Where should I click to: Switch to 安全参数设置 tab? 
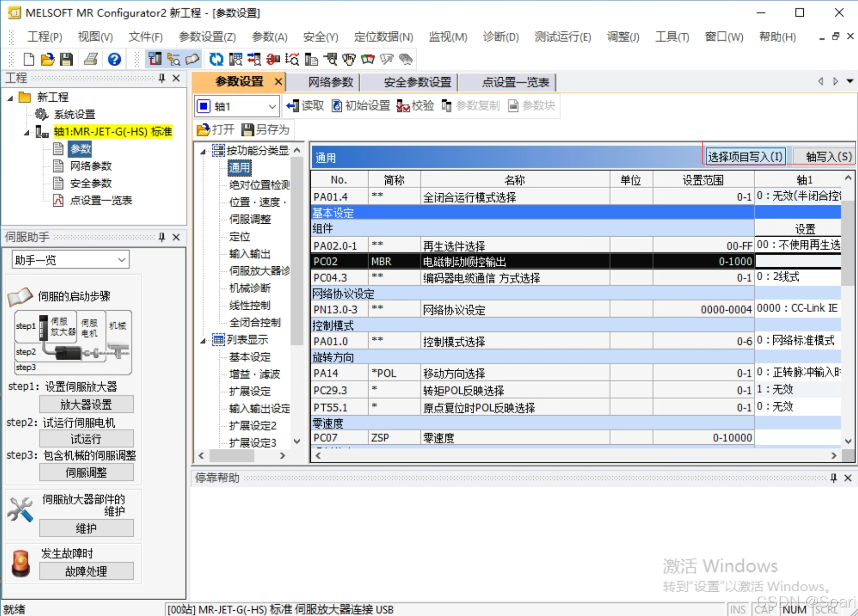[x=417, y=82]
